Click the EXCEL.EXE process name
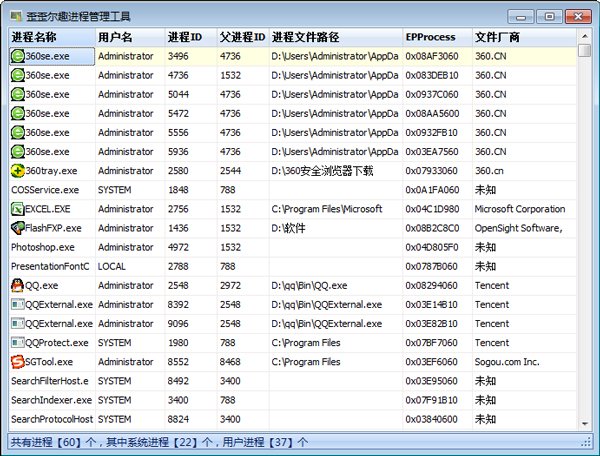Image resolution: width=600 pixels, height=456 pixels. click(x=48, y=209)
